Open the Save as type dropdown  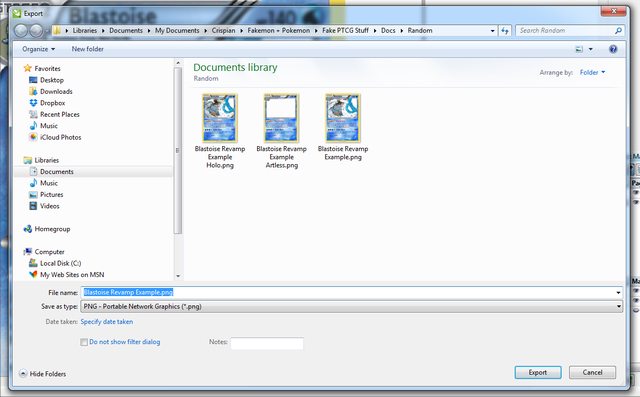351,306
